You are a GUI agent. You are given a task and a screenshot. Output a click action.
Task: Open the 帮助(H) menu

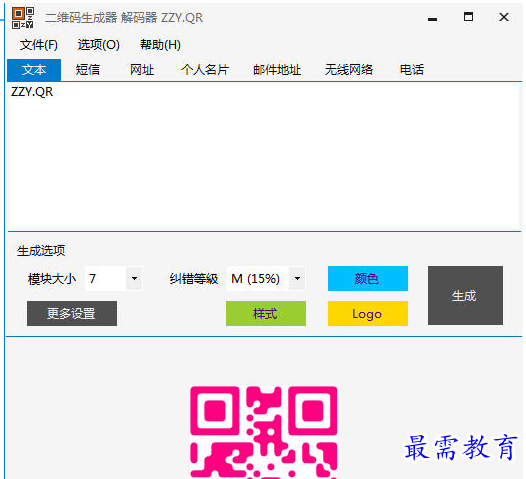tap(160, 45)
